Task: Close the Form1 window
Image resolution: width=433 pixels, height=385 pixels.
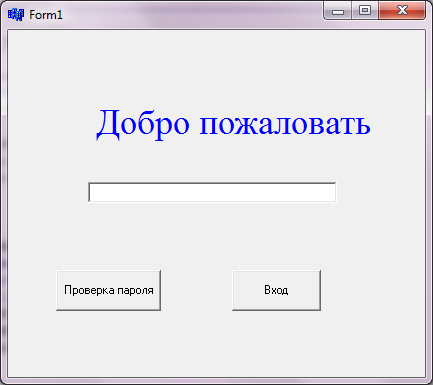Action: click(x=402, y=11)
